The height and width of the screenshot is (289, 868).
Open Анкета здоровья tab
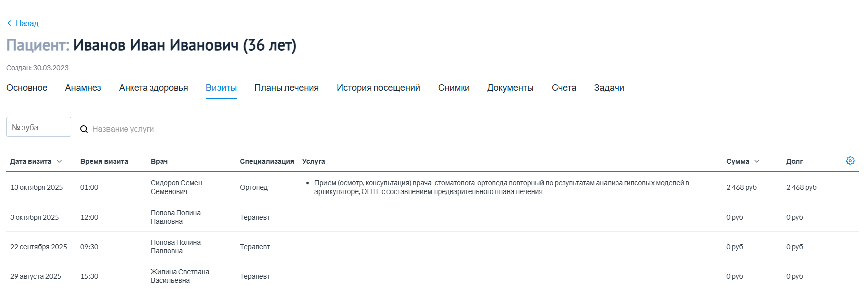coord(153,88)
